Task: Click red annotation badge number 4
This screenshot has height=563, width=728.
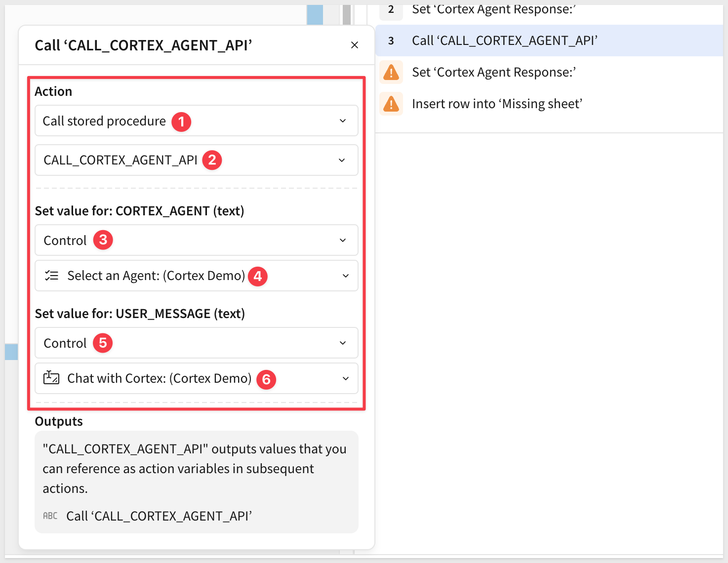Action: tap(257, 276)
